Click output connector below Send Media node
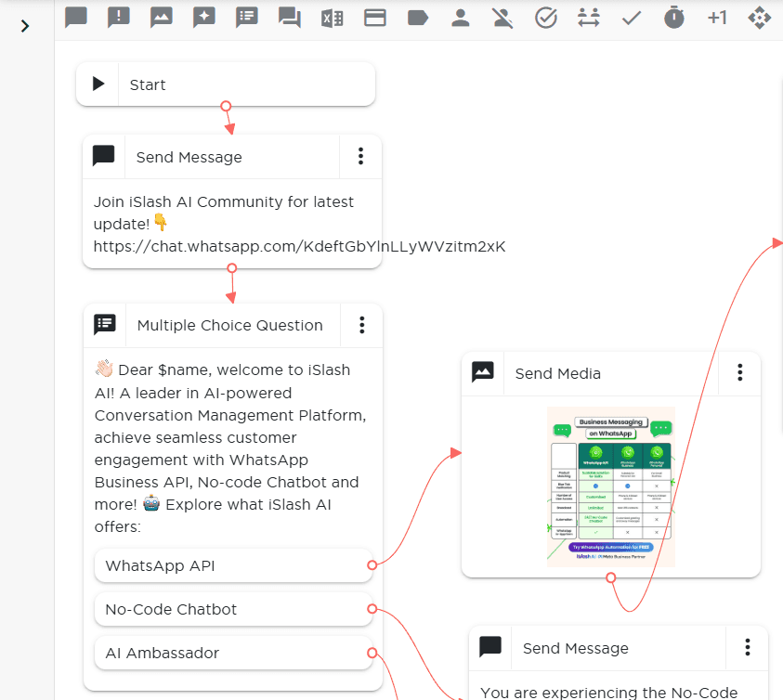783x700 pixels. pos(611,578)
